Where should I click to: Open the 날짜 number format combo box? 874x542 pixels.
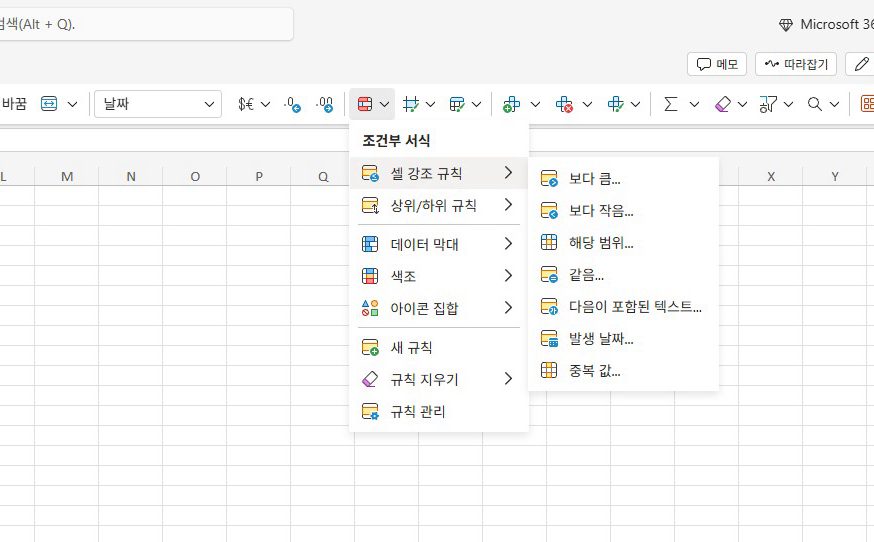[158, 104]
